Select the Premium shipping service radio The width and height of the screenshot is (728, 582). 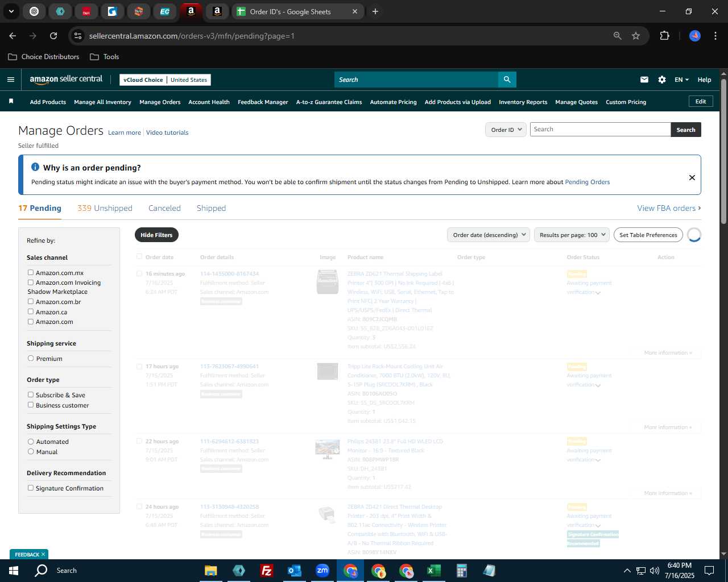(x=31, y=359)
